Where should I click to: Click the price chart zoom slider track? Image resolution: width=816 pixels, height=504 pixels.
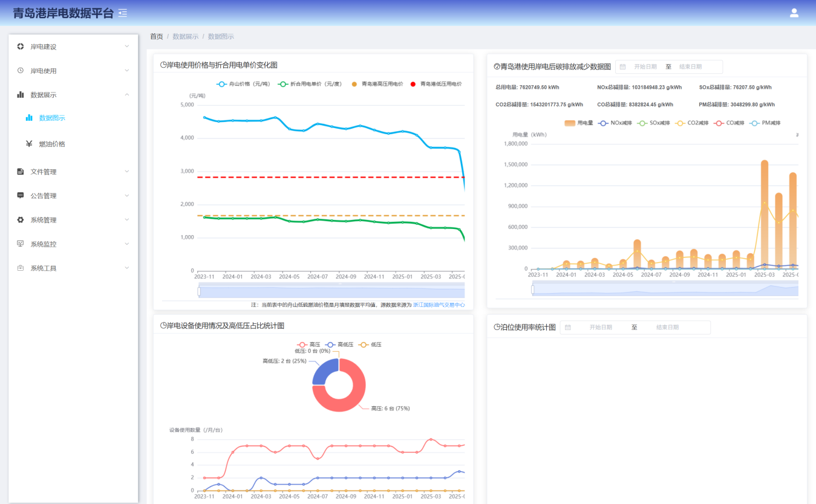(x=331, y=291)
